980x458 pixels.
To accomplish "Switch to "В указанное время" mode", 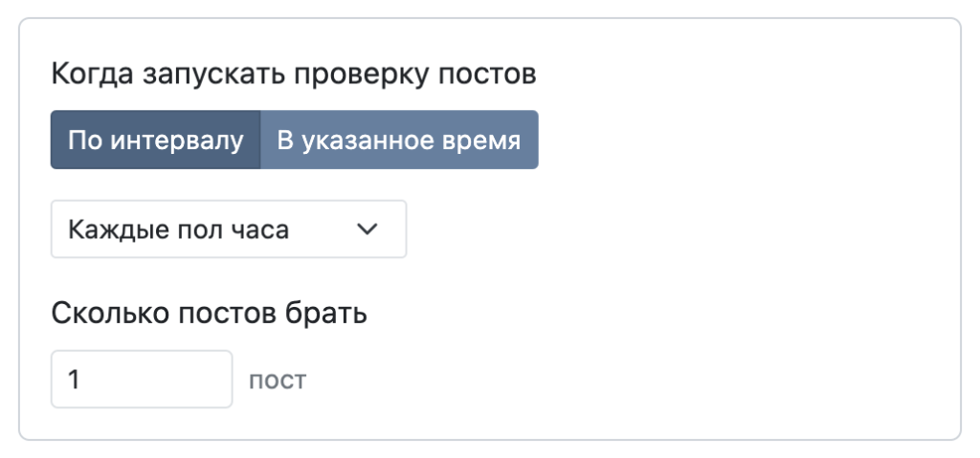I will coord(399,141).
